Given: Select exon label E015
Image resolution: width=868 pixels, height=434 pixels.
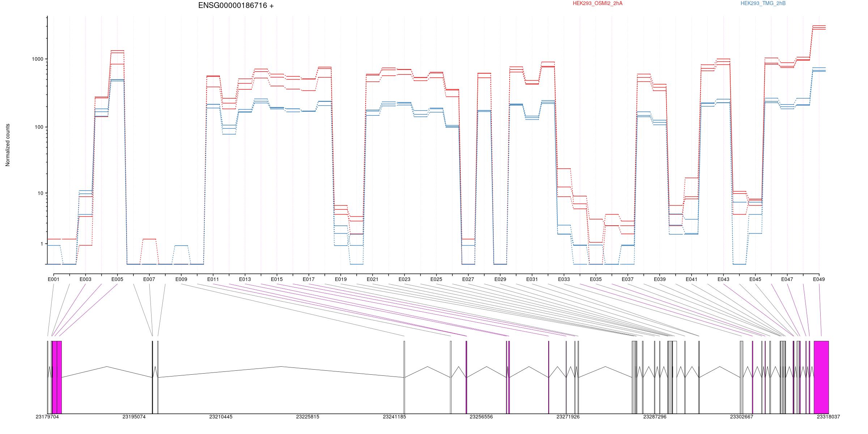Looking at the screenshot, I should coord(277,279).
